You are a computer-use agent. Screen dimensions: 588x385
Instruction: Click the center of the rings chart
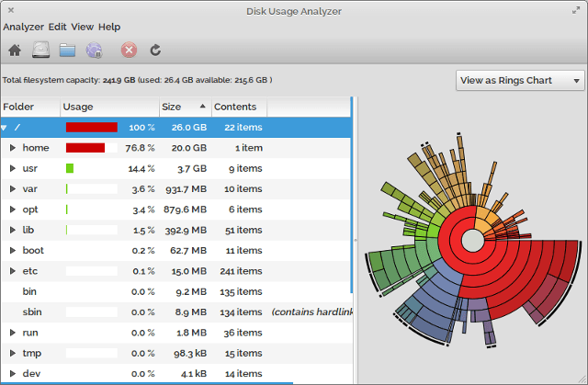pos(471,242)
